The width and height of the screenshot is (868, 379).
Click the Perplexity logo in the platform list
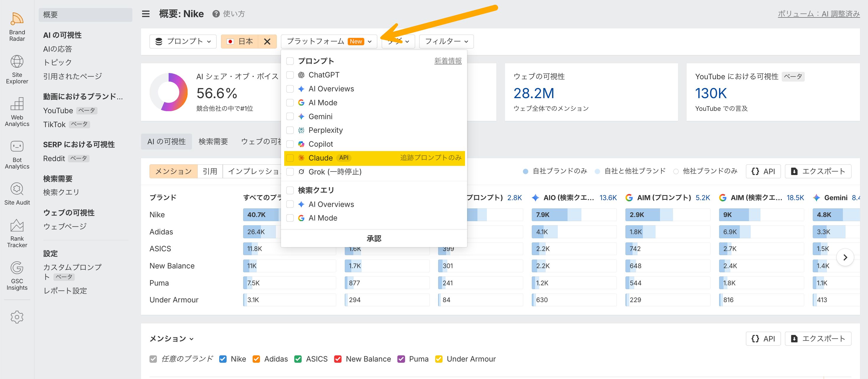pyautogui.click(x=301, y=130)
